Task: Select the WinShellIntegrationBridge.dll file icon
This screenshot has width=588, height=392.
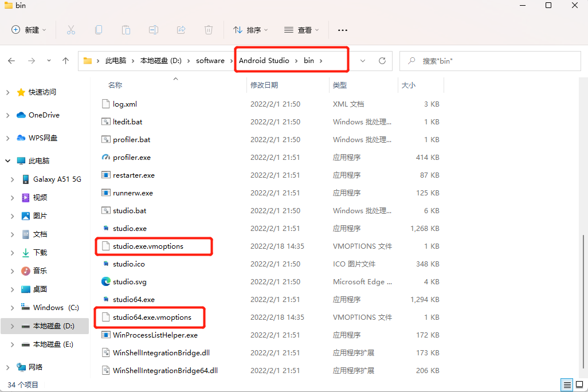Action: [106, 352]
